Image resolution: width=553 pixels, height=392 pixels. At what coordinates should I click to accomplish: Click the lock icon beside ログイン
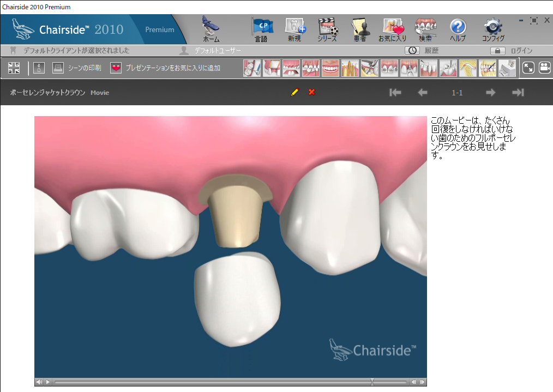[x=497, y=51]
